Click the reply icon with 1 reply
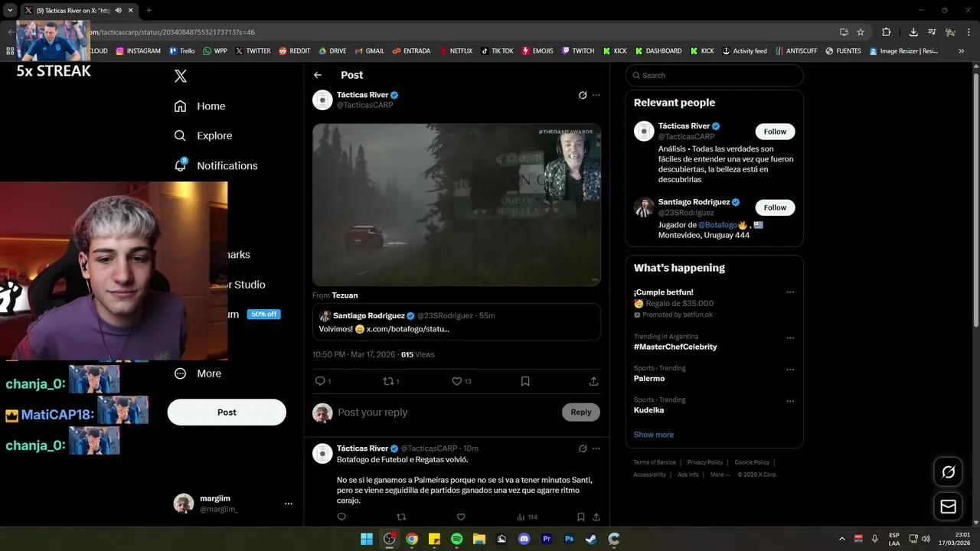Viewport: 980px width, 551px height. point(322,381)
